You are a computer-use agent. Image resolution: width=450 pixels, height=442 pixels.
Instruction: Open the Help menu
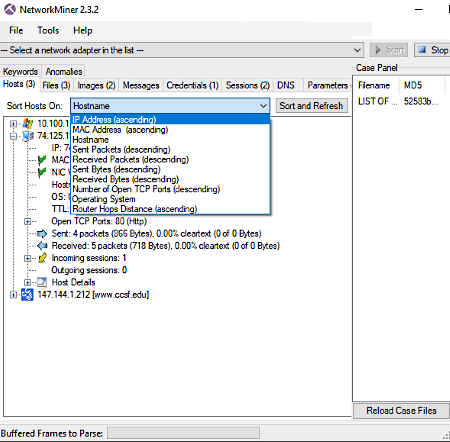83,31
